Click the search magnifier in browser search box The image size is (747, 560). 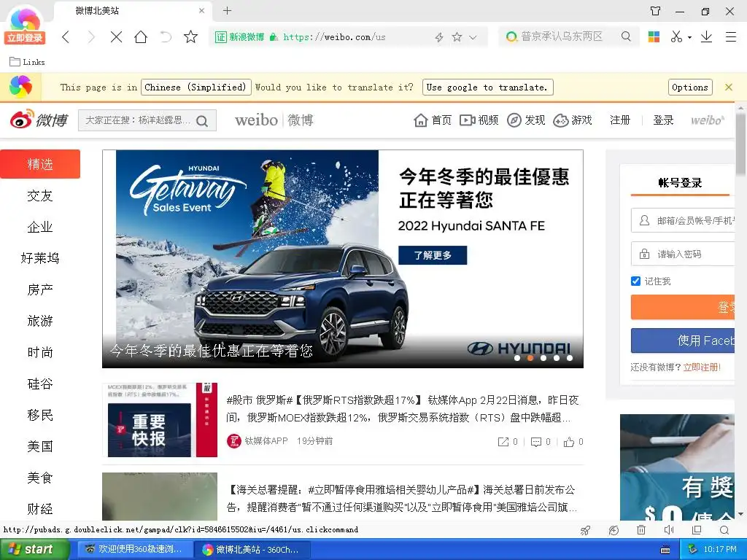[626, 36]
